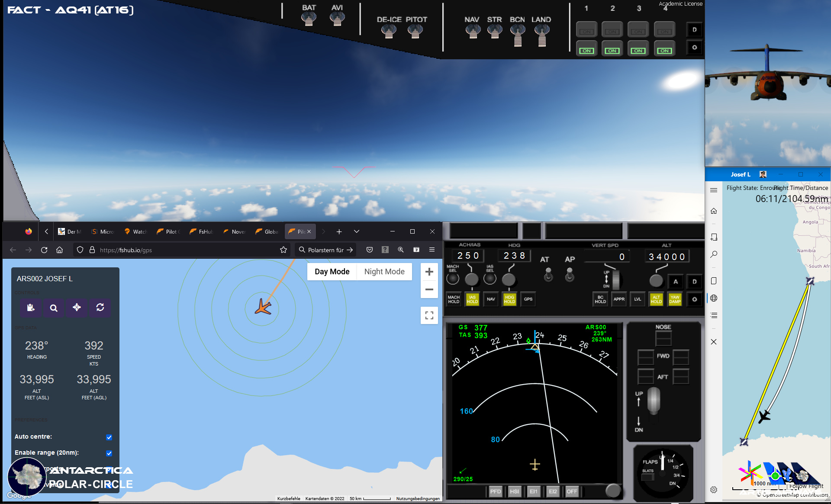The height and width of the screenshot is (504, 831).
Task: Toggle the BAT switch on the overhead panel
Action: click(309, 19)
